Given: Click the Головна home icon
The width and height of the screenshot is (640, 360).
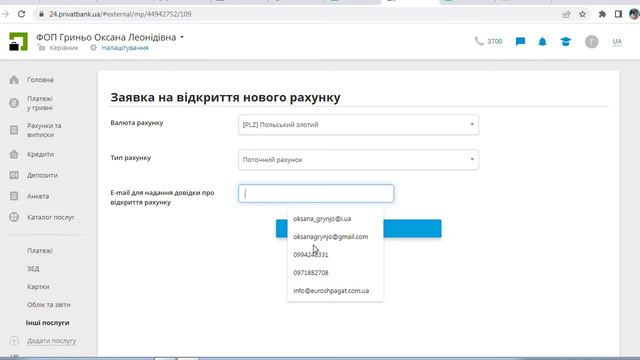Looking at the screenshot, I should [14, 80].
